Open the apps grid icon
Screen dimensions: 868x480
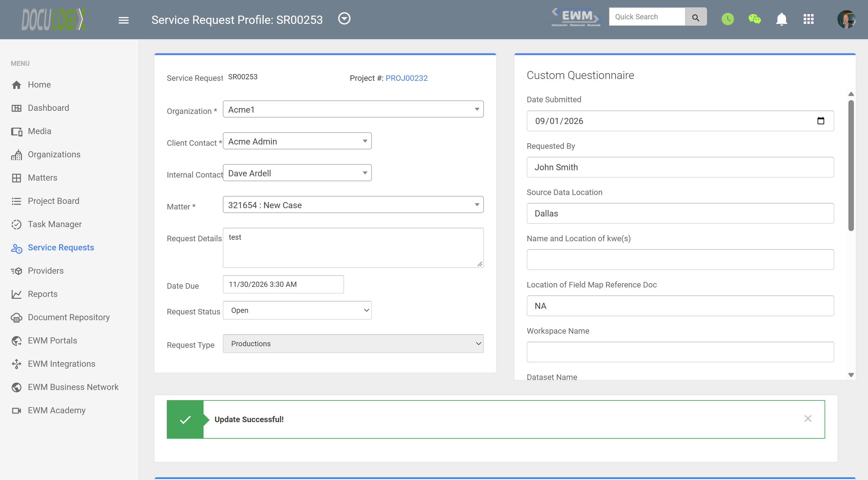coord(808,19)
